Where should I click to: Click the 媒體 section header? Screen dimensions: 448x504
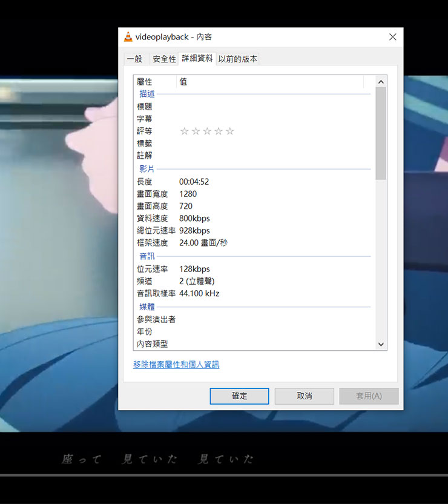(147, 307)
